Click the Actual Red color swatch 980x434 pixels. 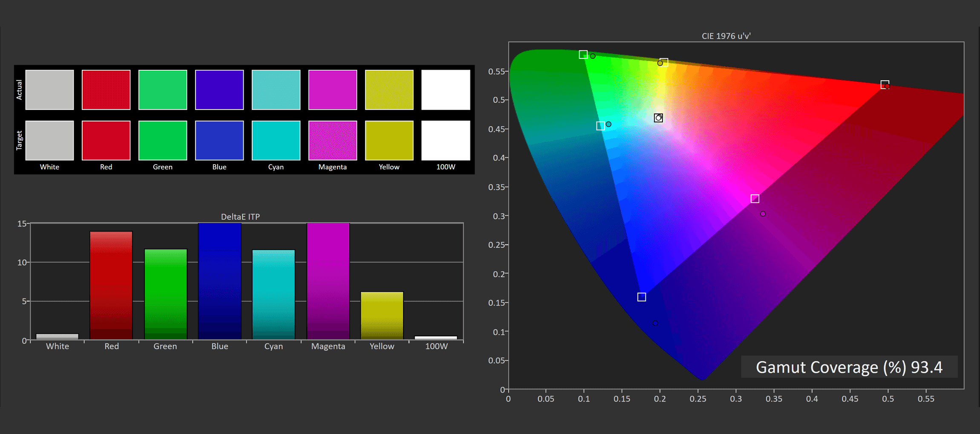click(x=106, y=90)
